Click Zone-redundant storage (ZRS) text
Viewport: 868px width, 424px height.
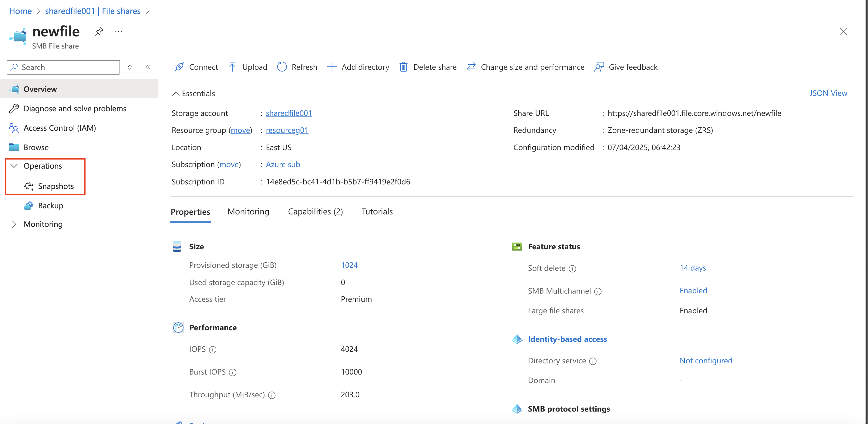(660, 130)
